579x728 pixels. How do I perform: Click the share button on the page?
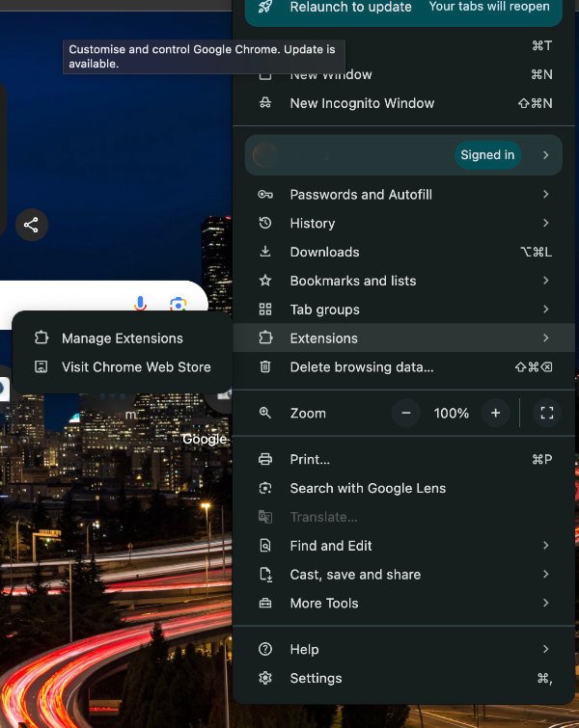(x=32, y=226)
